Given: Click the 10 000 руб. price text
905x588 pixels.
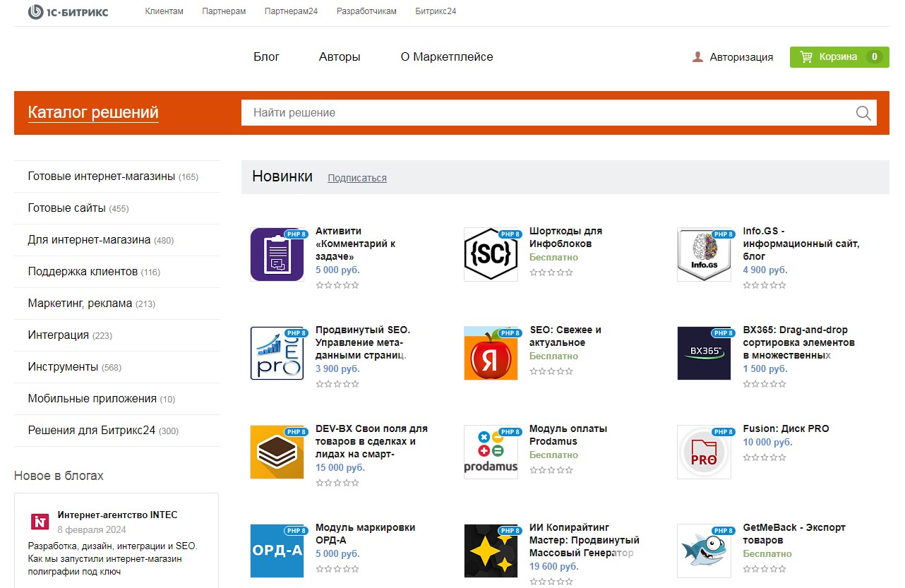Looking at the screenshot, I should coord(768,443).
